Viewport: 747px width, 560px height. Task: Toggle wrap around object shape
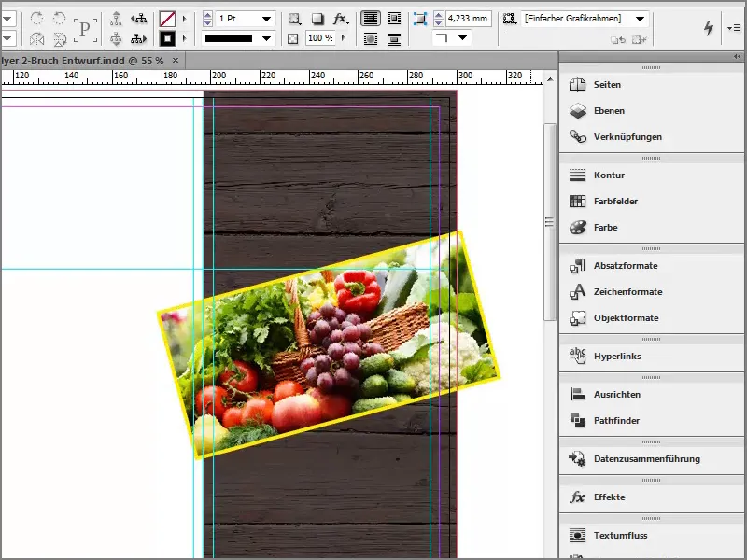(370, 38)
